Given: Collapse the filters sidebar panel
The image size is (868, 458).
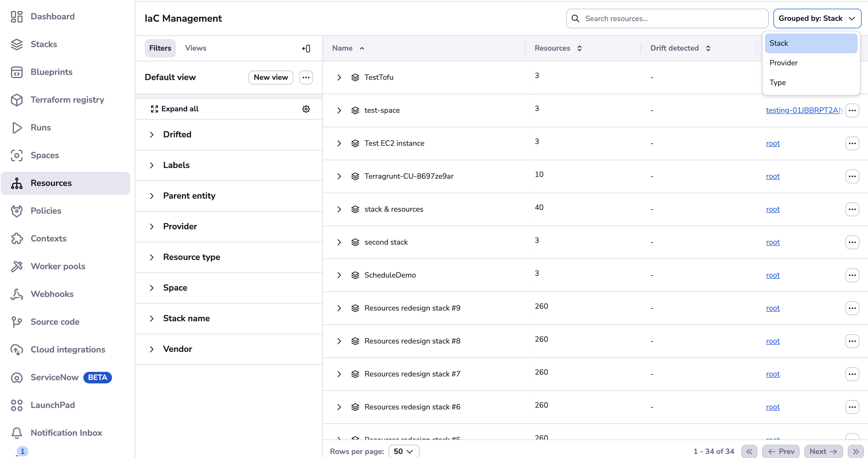Looking at the screenshot, I should (x=306, y=48).
